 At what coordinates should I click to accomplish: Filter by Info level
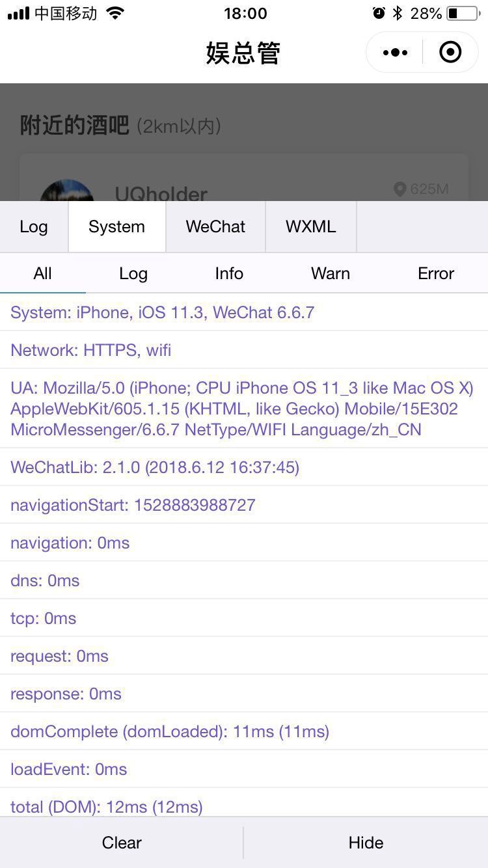(x=229, y=273)
